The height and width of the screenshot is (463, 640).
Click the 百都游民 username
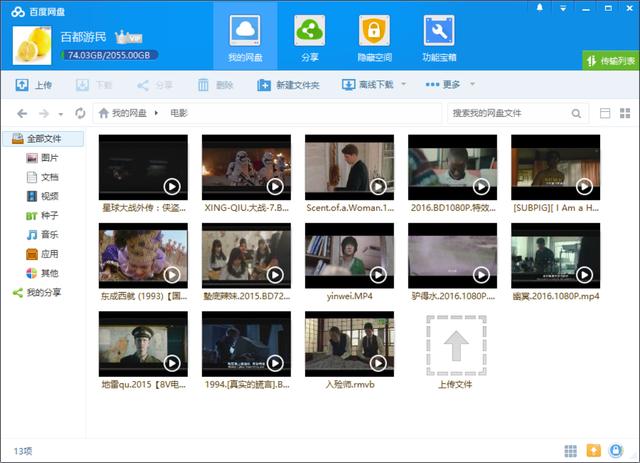point(83,37)
